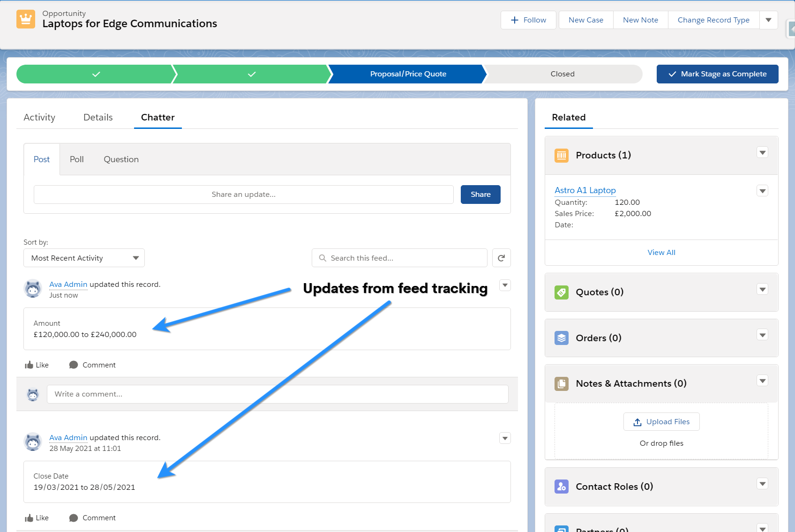Open actions menu for the Just now post

point(505,285)
